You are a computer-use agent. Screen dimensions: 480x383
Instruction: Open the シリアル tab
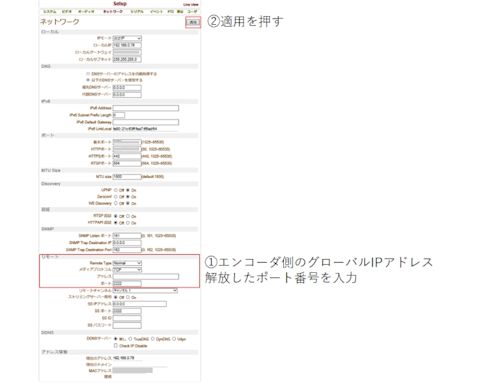(137, 12)
